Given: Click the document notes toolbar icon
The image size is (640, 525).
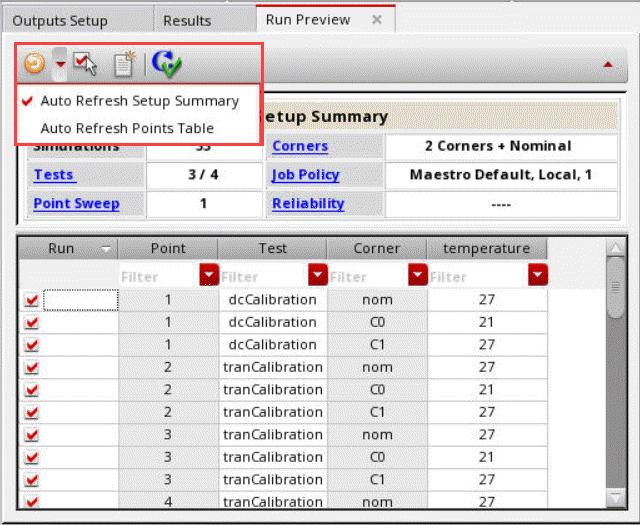Looking at the screenshot, I should tap(123, 64).
